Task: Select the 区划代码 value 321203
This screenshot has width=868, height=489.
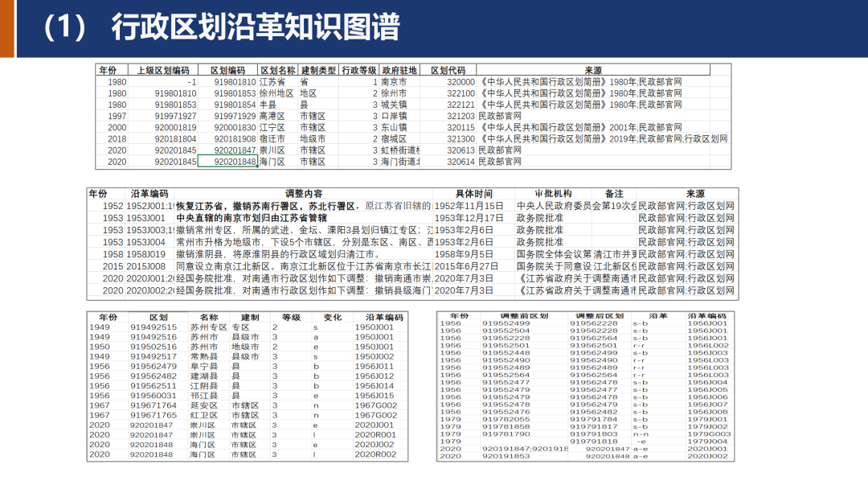Action: [x=461, y=116]
